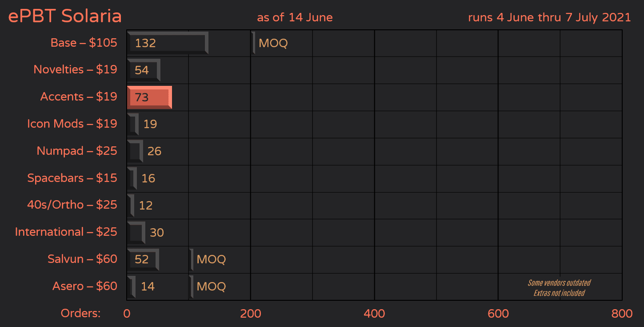Click the International bar with 30 orders
The width and height of the screenshot is (644, 327).
pos(136,232)
